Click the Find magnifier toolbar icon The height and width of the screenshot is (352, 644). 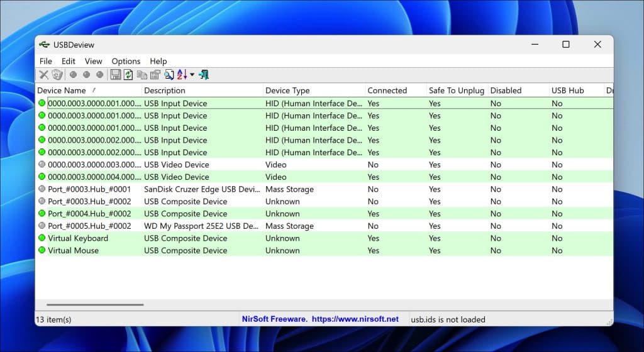[169, 75]
